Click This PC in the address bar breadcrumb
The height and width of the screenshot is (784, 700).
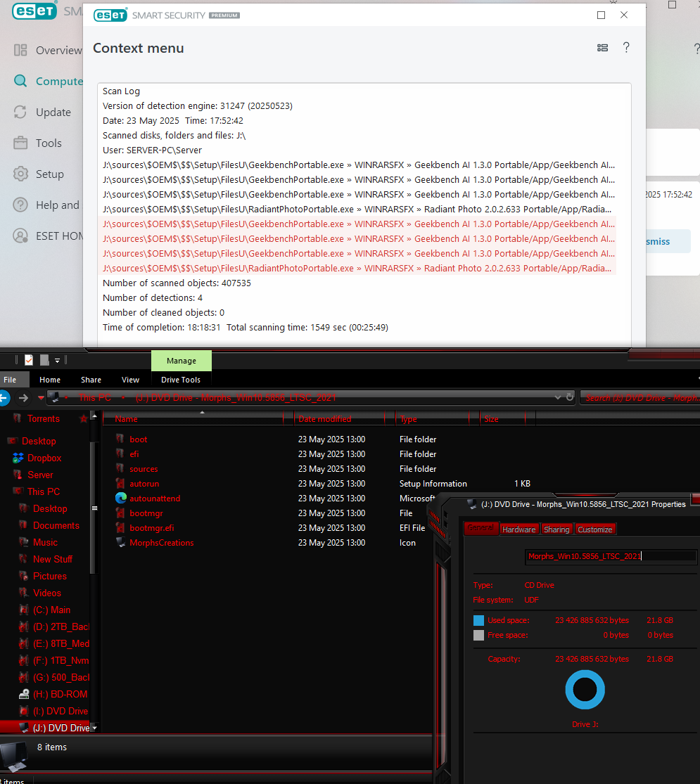pyautogui.click(x=95, y=397)
